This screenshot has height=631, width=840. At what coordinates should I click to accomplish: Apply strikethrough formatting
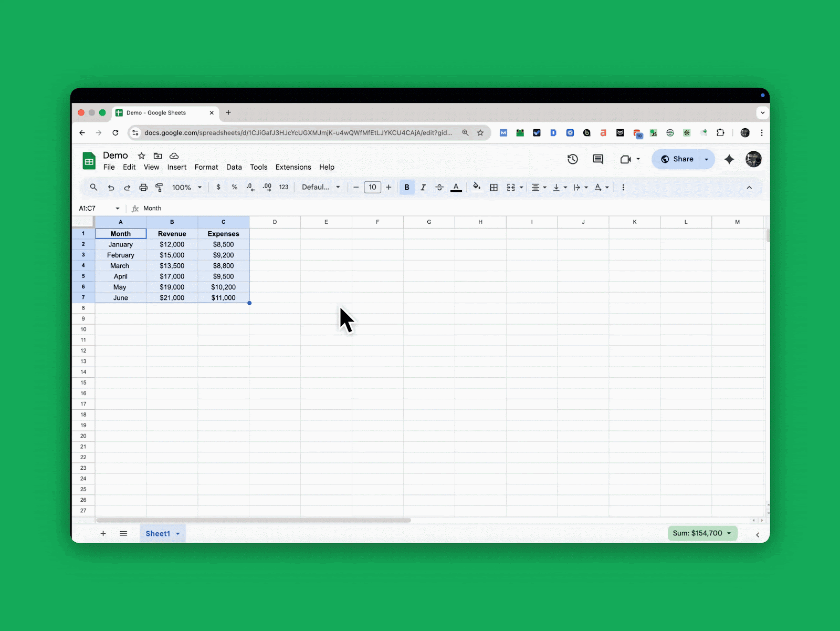pos(439,187)
